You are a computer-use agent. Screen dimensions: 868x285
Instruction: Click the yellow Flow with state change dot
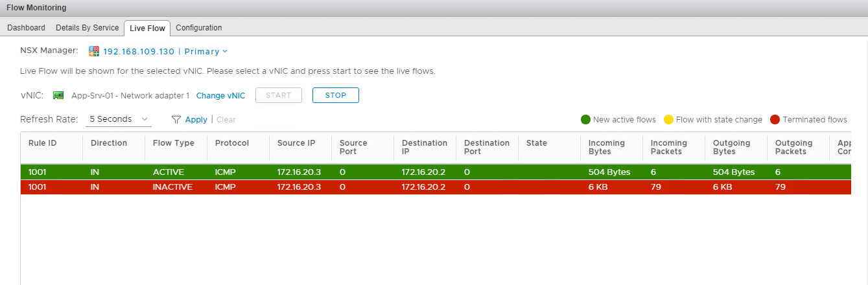coord(668,120)
